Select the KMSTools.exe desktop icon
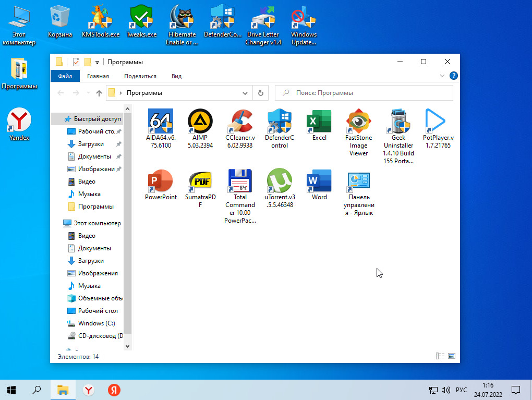Image resolution: width=532 pixels, height=400 pixels. [x=101, y=17]
